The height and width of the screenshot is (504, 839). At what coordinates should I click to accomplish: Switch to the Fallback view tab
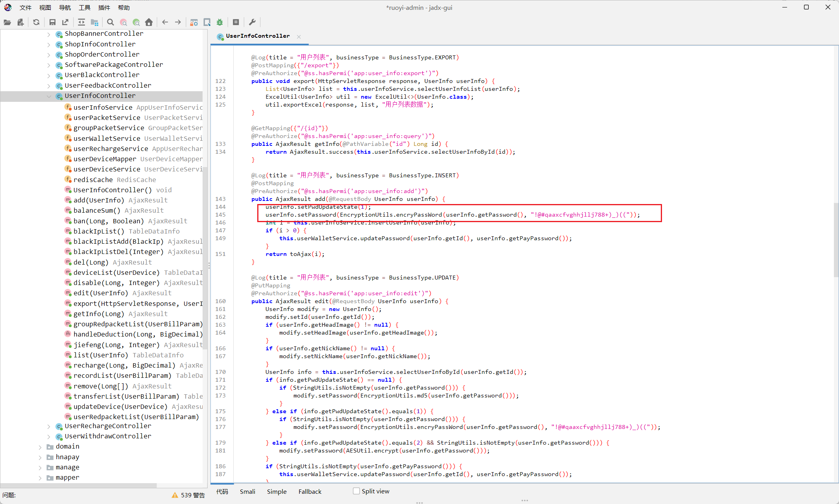coord(310,491)
